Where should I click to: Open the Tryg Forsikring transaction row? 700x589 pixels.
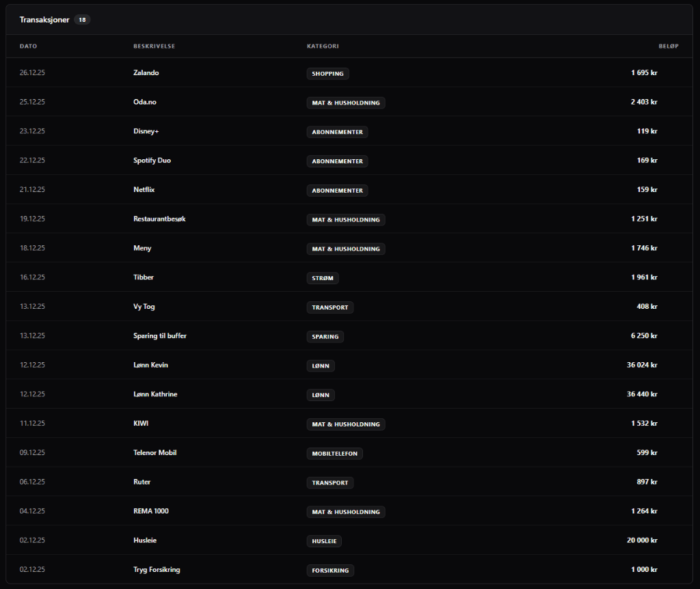[x=157, y=569]
